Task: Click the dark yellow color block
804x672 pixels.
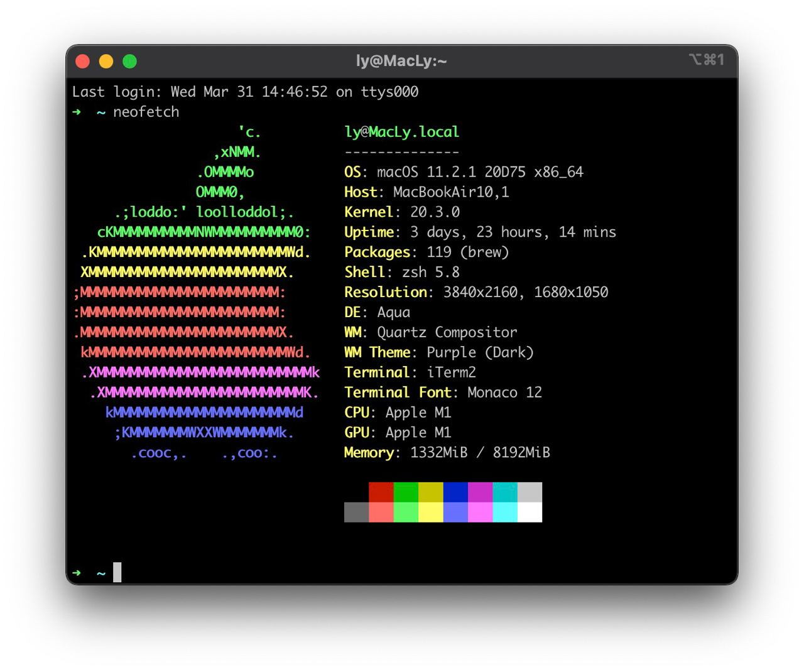Action: click(431, 492)
